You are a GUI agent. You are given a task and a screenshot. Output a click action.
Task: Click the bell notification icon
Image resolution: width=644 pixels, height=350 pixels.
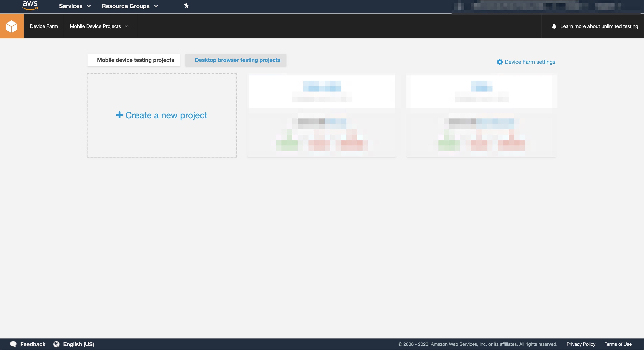click(x=554, y=26)
